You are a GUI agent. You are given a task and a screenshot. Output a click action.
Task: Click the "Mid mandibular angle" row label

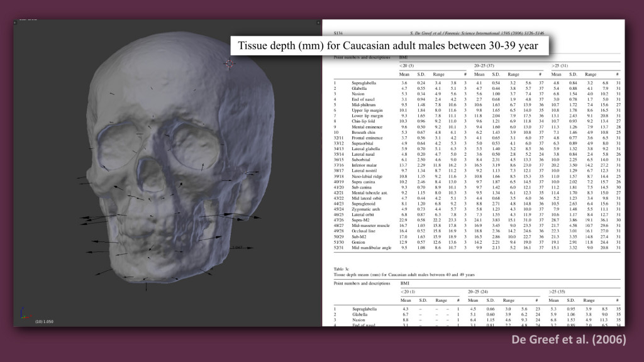(371, 248)
